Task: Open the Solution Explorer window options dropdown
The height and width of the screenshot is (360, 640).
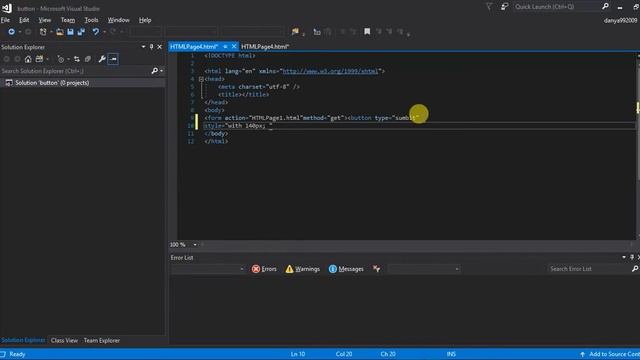Action: pos(143,47)
